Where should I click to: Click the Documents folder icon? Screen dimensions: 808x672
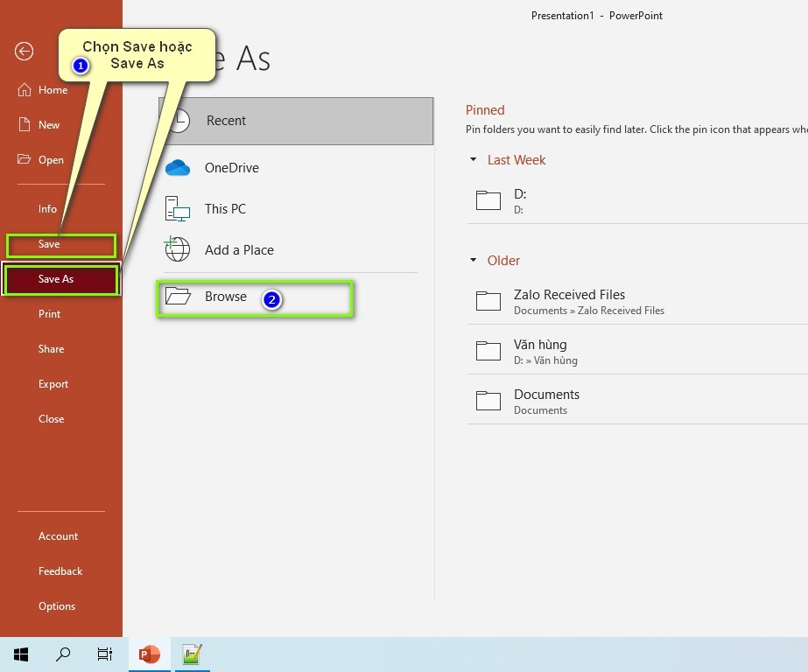[x=488, y=401]
